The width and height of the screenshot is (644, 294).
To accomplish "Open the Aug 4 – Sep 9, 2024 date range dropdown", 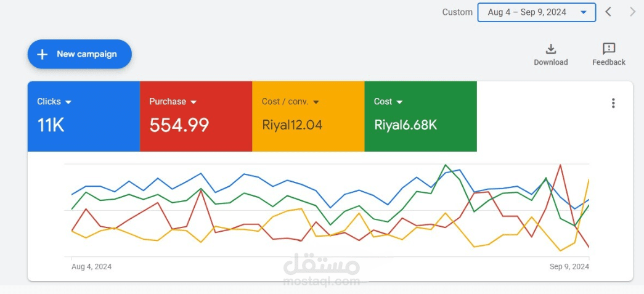I will 536,12.
